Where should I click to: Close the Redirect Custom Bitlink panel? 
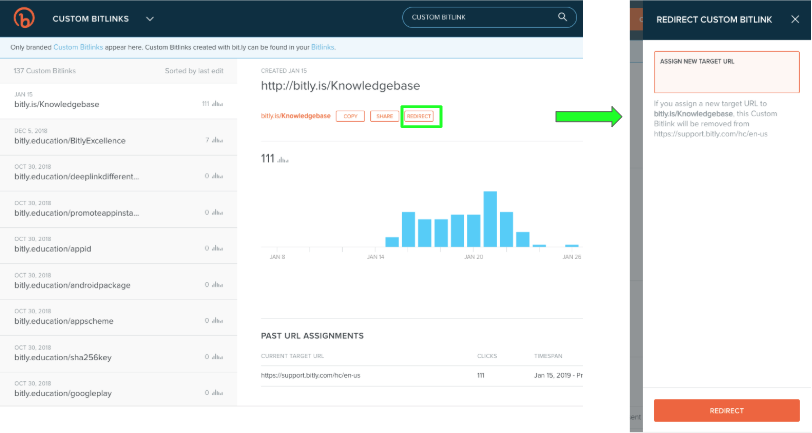click(x=795, y=19)
